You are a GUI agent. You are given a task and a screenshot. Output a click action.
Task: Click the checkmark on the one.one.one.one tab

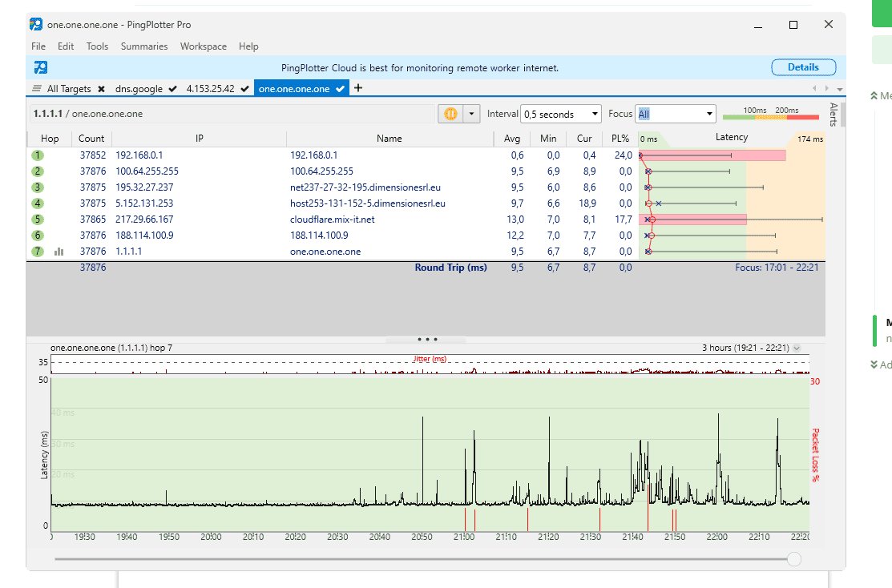[x=340, y=89]
